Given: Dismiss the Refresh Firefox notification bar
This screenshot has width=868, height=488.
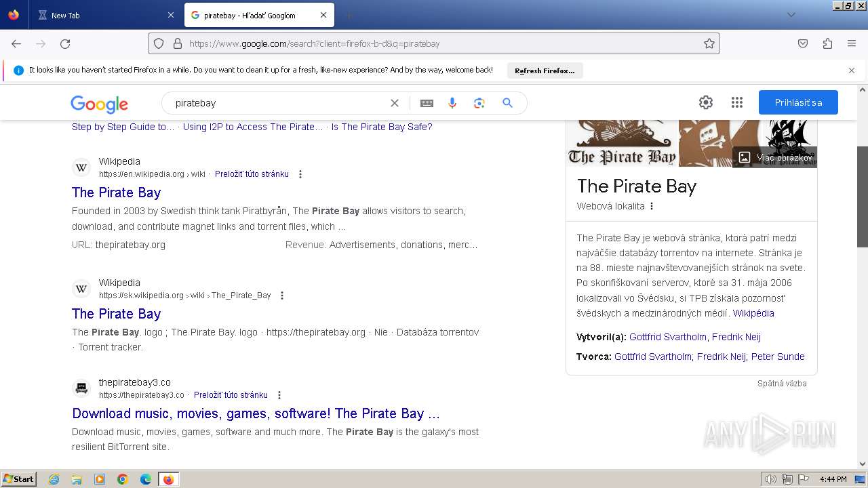Looking at the screenshot, I should [x=852, y=70].
